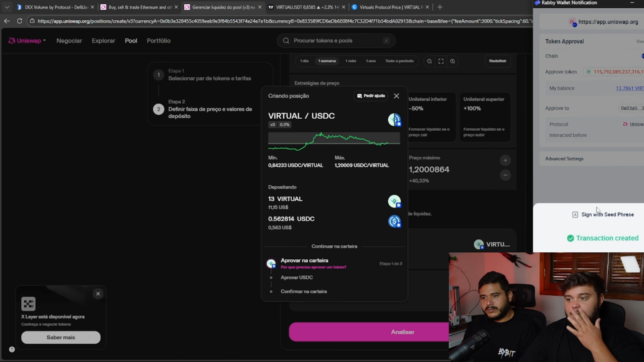The image size is (644, 362).
Task: Click the Máx. price 1,20009 USDC/VIRTUAL
Action: pyautogui.click(x=362, y=165)
